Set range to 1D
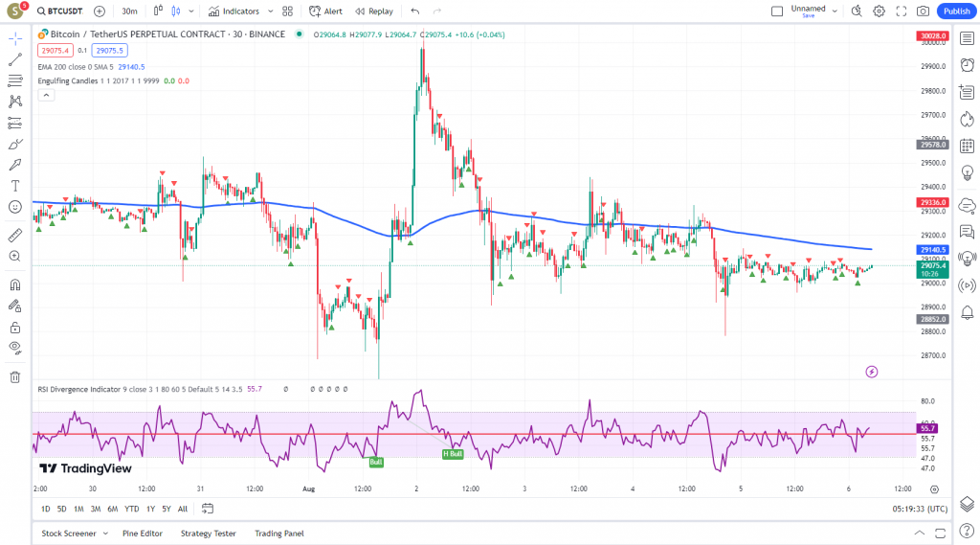980x545 pixels. 46,509
